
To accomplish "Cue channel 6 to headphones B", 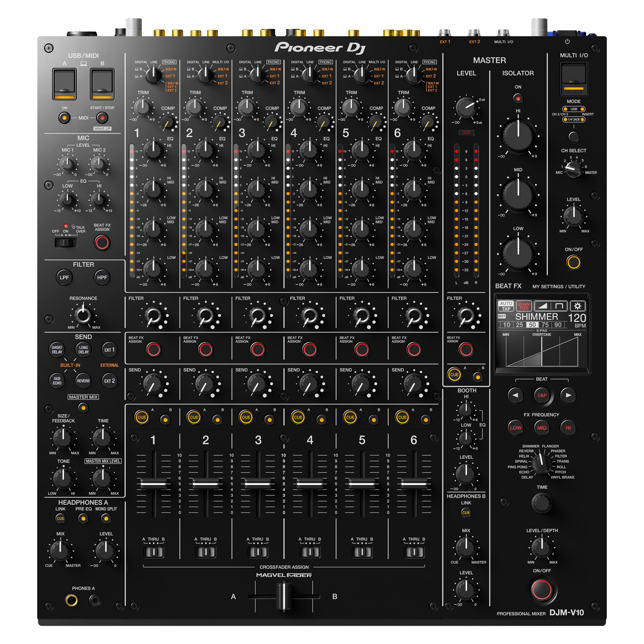I will [x=425, y=420].
